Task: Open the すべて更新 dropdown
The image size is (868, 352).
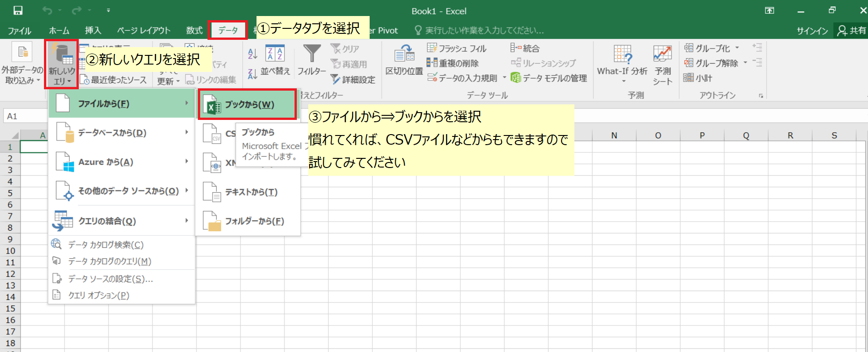Action: pyautogui.click(x=169, y=81)
